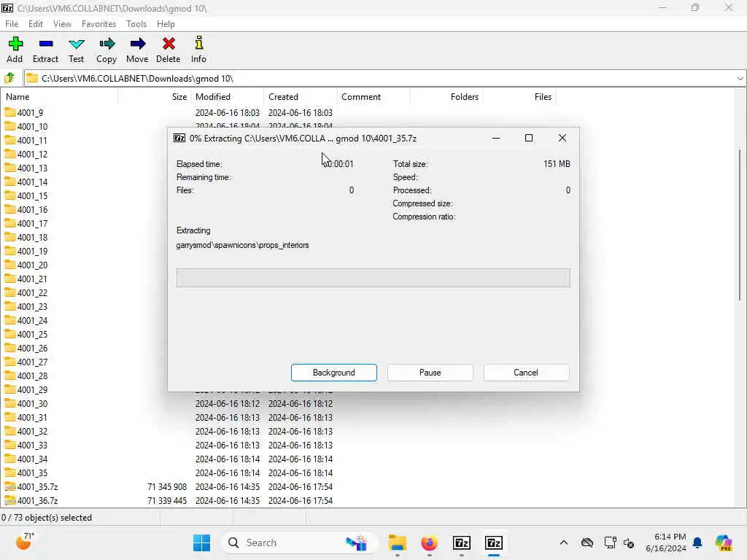Open Copilot preview icon in taskbar
This screenshot has height=560, width=747.
coord(724,542)
